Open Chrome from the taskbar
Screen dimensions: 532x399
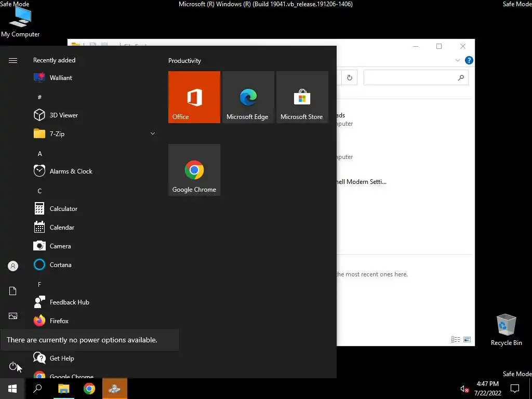click(89, 389)
